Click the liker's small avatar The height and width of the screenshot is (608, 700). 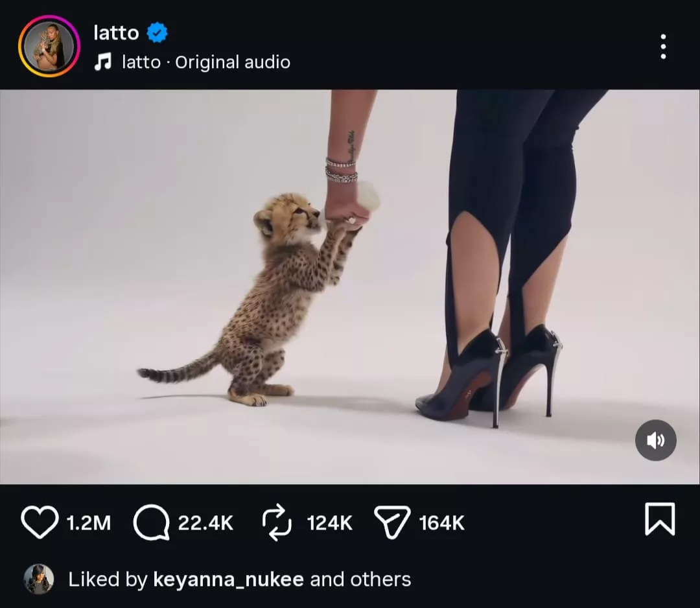(39, 579)
